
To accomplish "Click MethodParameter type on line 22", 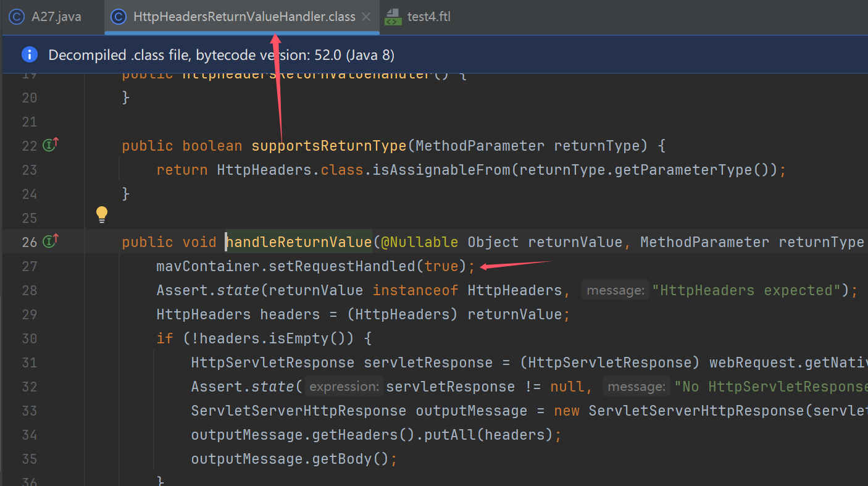I will pos(480,146).
